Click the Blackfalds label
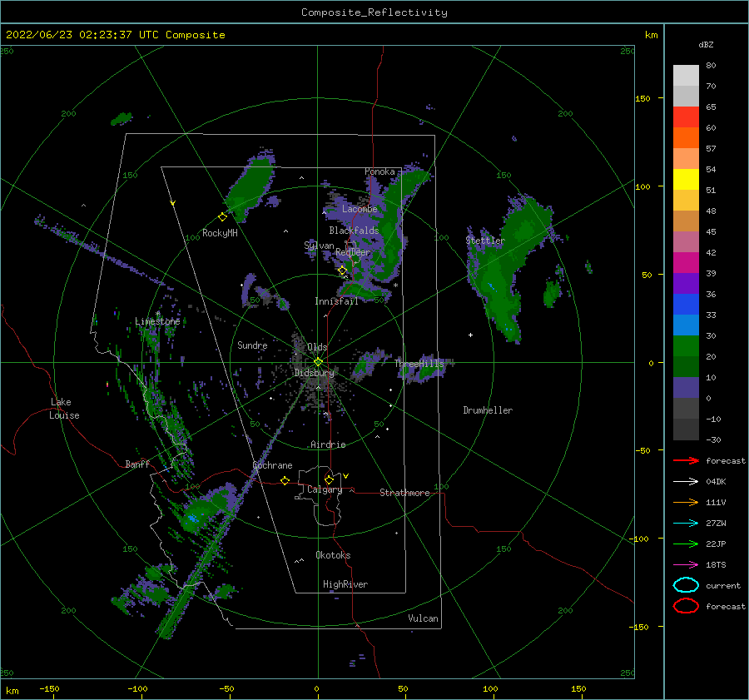 (x=354, y=231)
